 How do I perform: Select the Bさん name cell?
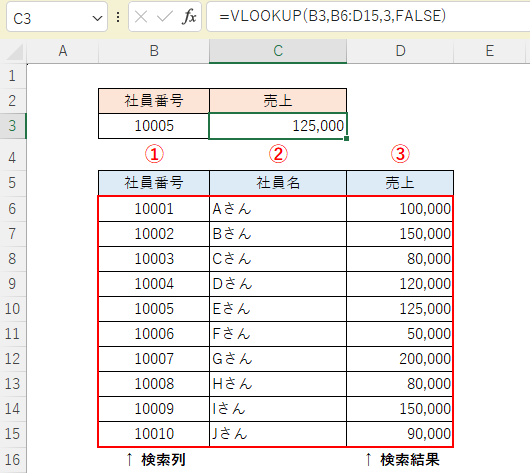coord(278,234)
